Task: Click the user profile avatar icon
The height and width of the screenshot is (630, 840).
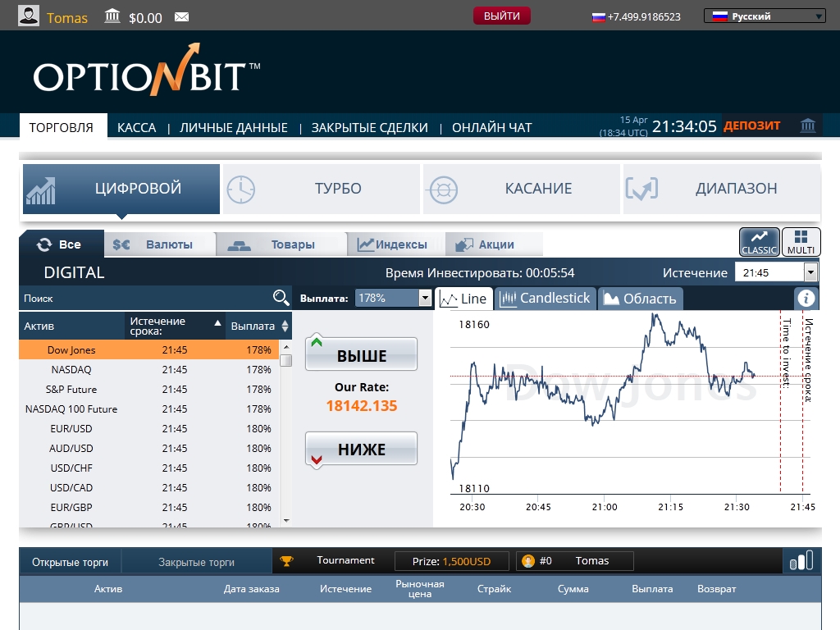Action: [x=29, y=16]
